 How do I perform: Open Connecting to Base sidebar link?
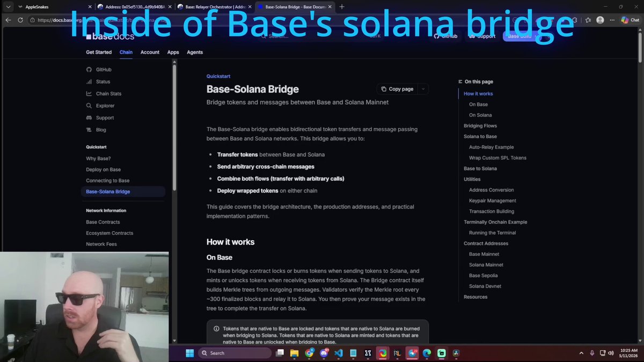(107, 181)
